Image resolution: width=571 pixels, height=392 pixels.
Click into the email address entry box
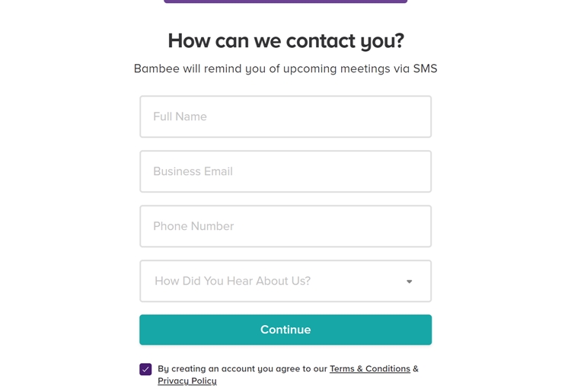coord(285,171)
